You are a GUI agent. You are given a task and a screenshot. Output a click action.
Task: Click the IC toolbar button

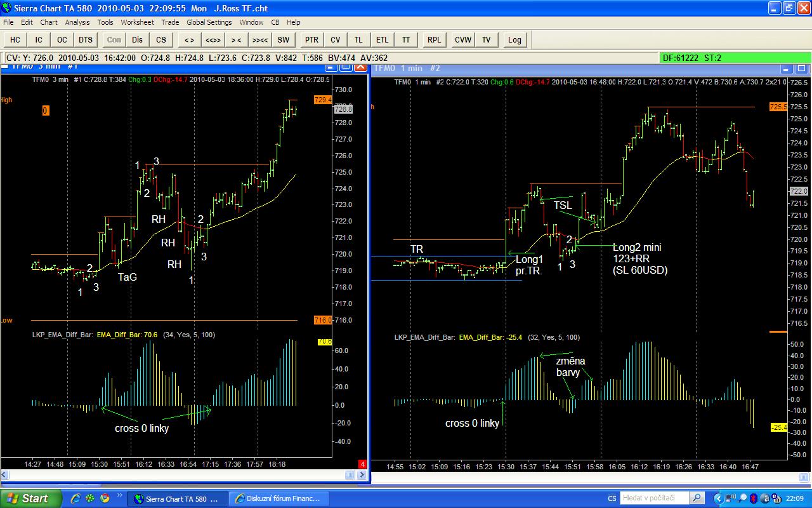click(39, 39)
